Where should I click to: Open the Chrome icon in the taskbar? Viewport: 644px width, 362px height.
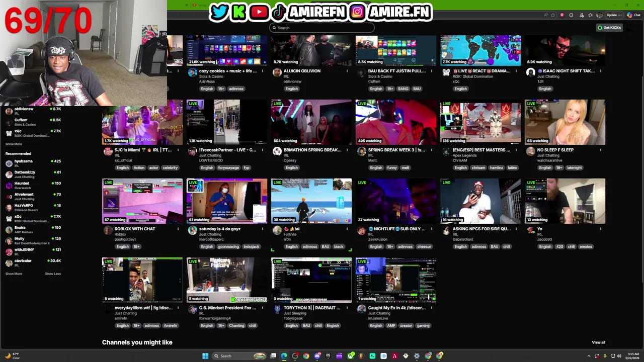306,356
